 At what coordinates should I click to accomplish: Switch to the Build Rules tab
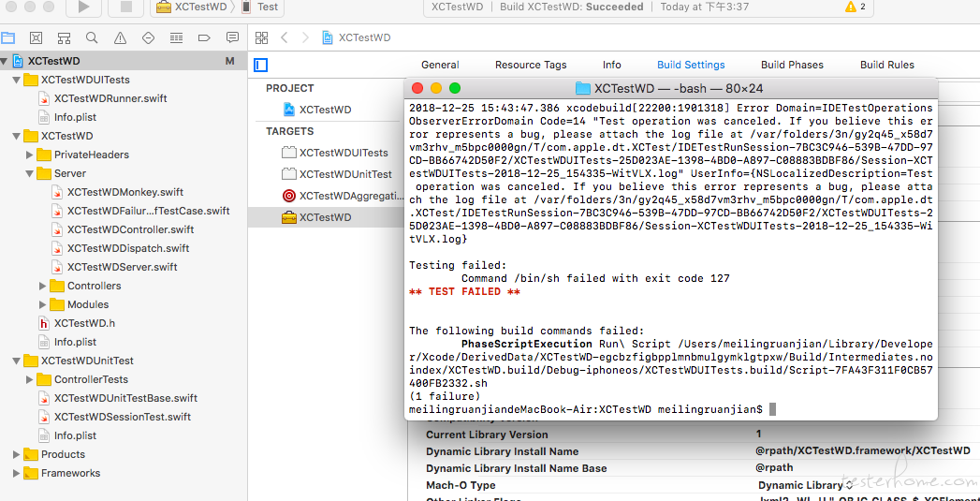(887, 65)
